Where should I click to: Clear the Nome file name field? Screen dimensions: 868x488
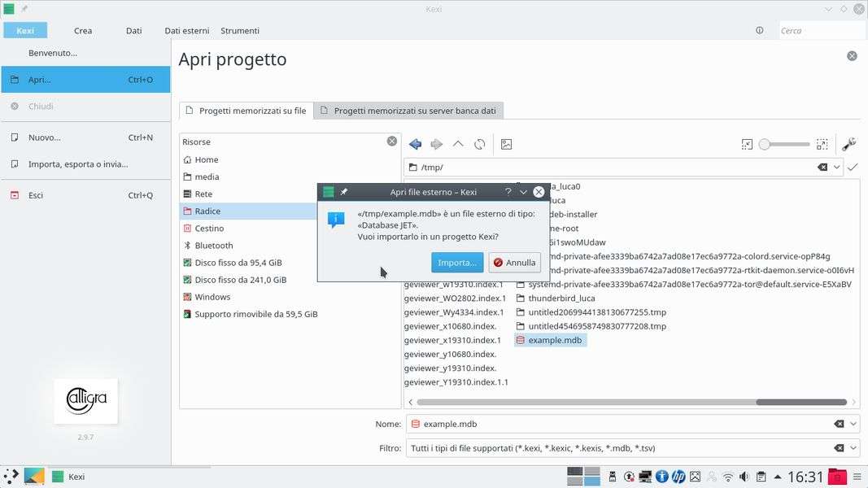840,424
